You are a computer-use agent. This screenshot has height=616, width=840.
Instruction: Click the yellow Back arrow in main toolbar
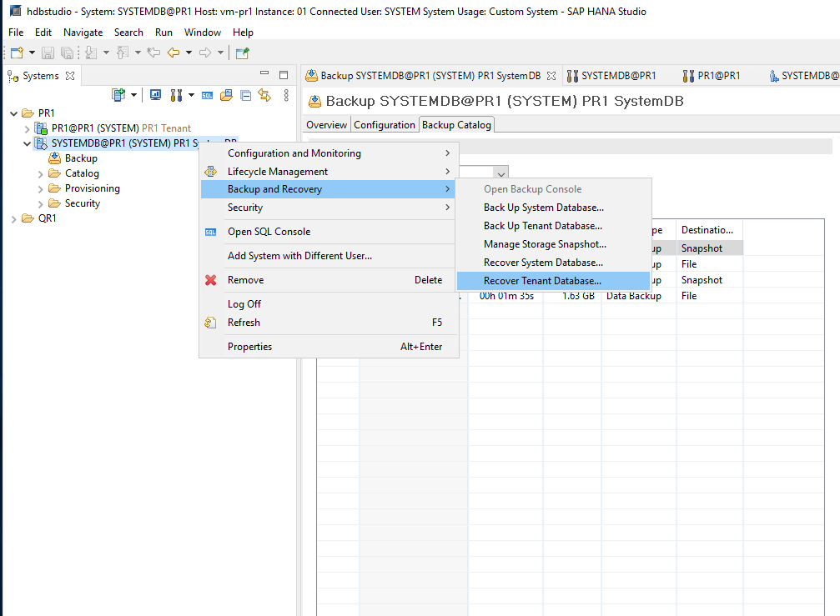tap(174, 53)
